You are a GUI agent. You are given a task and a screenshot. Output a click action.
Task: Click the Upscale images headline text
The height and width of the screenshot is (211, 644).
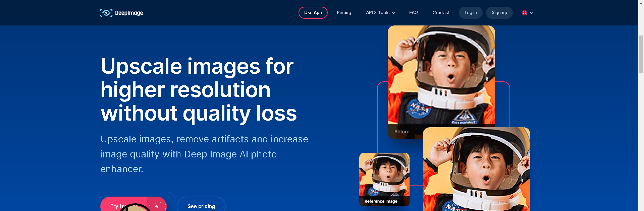[199, 90]
